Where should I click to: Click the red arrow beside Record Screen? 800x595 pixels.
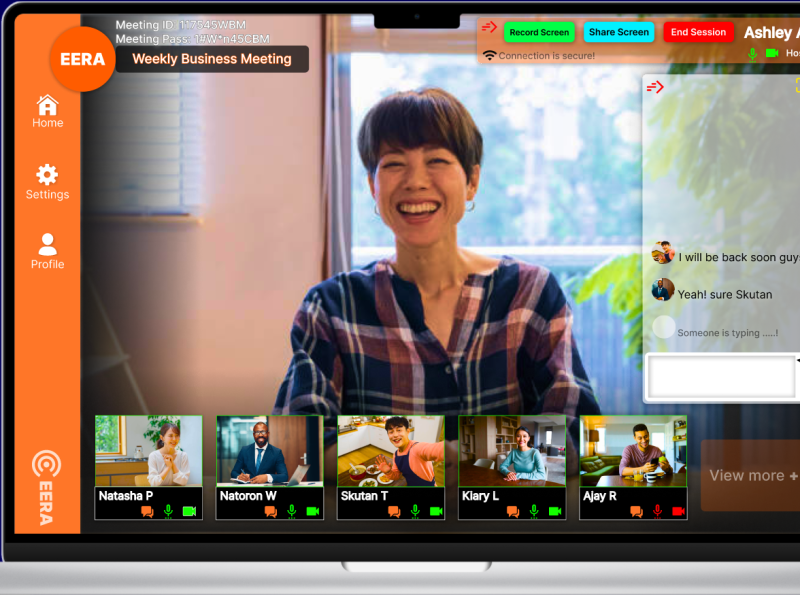(489, 28)
